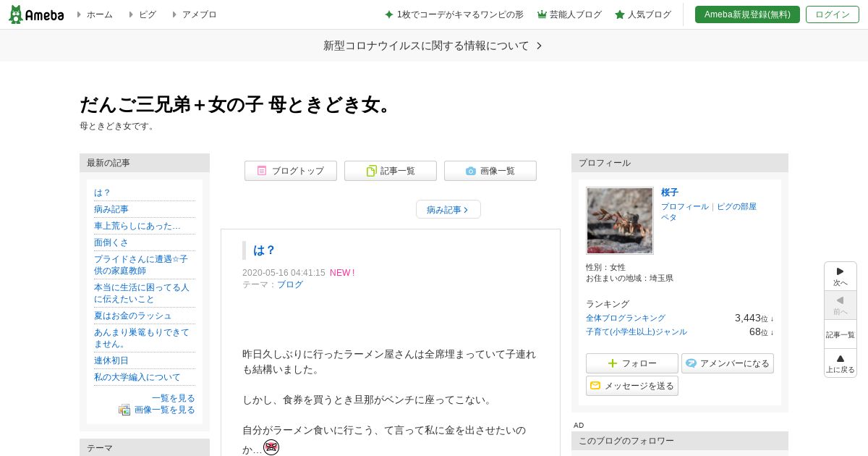The height and width of the screenshot is (456, 868).
Task: Open the ペタ link
Action: coord(669,217)
